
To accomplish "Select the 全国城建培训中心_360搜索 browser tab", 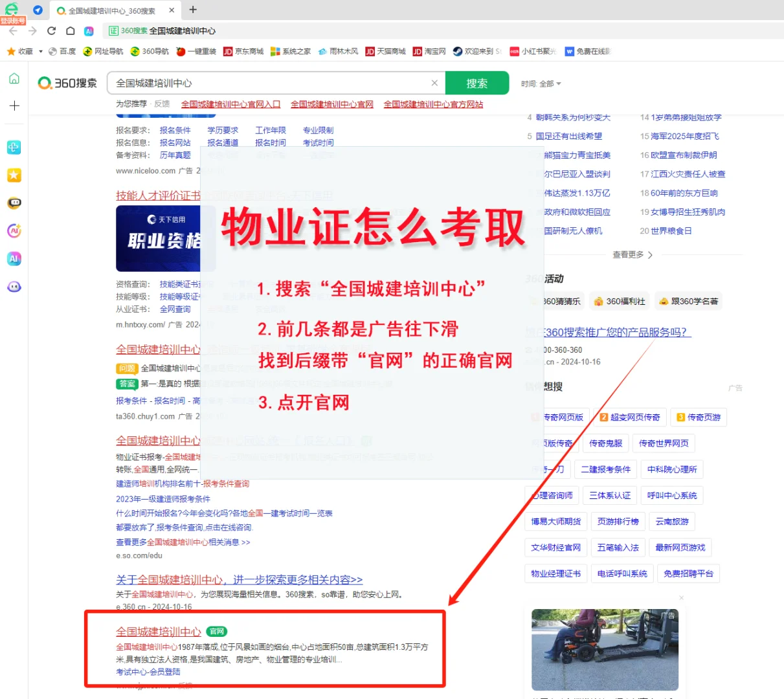I will pyautogui.click(x=106, y=10).
